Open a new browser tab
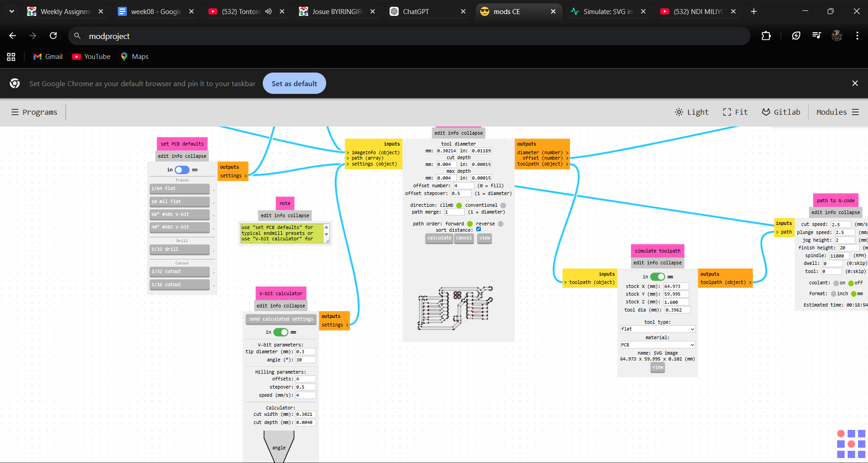This screenshot has width=868, height=463. tap(754, 11)
